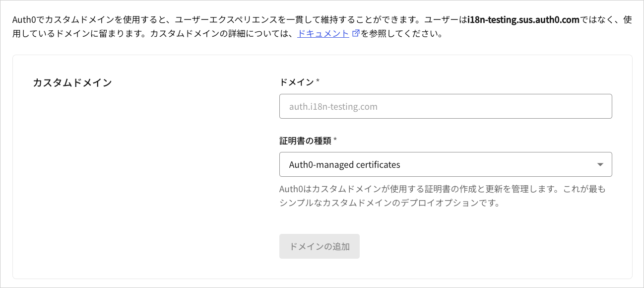
Task: Select the Auth0-managed certificates value text
Action: click(x=346, y=164)
